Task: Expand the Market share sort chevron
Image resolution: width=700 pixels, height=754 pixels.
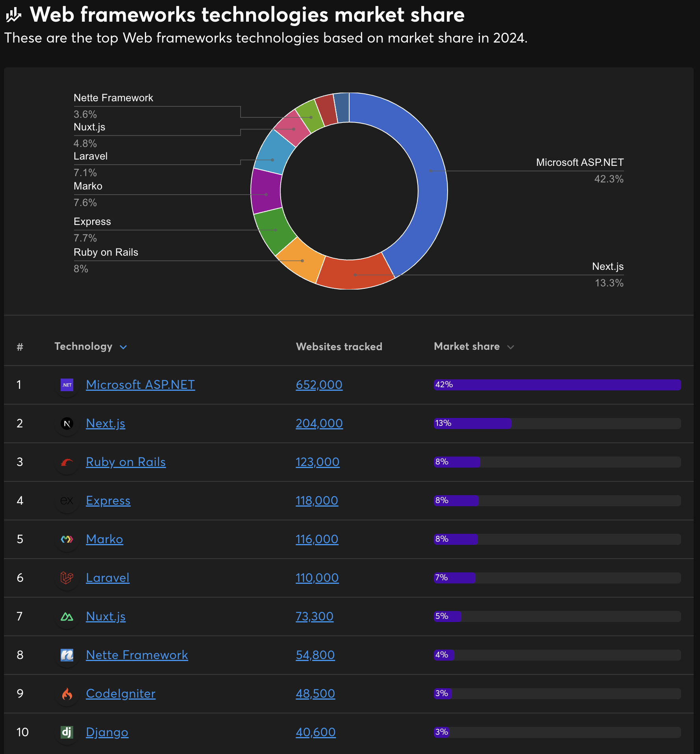Action: click(511, 347)
